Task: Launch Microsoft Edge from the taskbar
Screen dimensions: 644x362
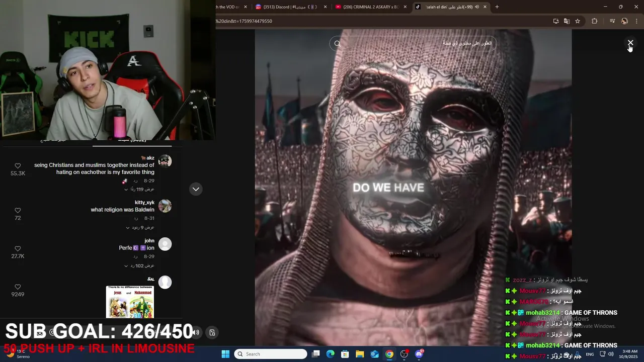Action: 330,354
